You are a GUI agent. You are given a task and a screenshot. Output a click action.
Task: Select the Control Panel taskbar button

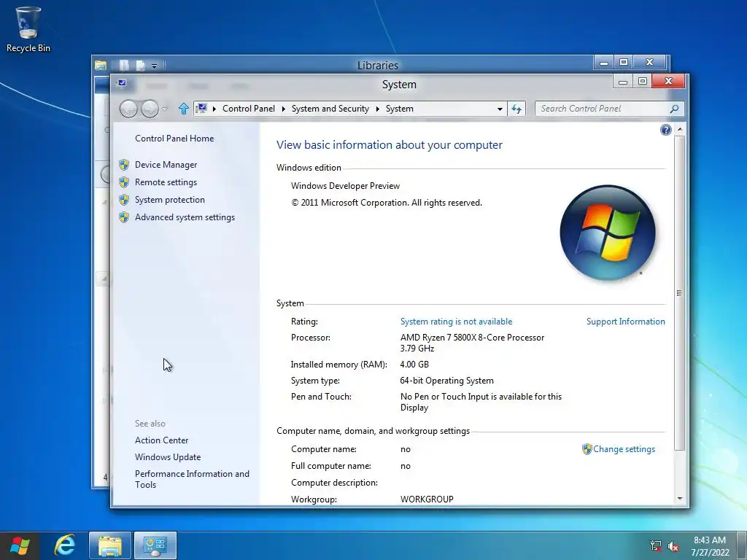point(155,545)
